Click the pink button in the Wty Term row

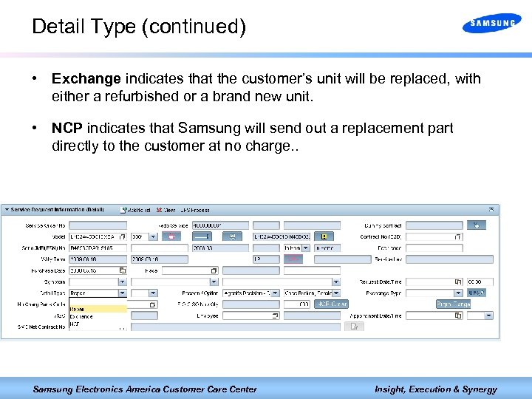coord(293,259)
